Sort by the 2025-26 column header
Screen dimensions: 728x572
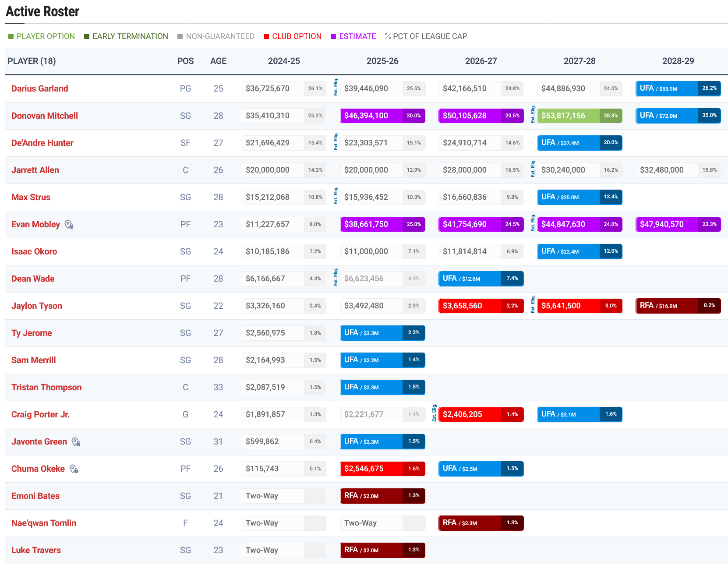pos(382,61)
